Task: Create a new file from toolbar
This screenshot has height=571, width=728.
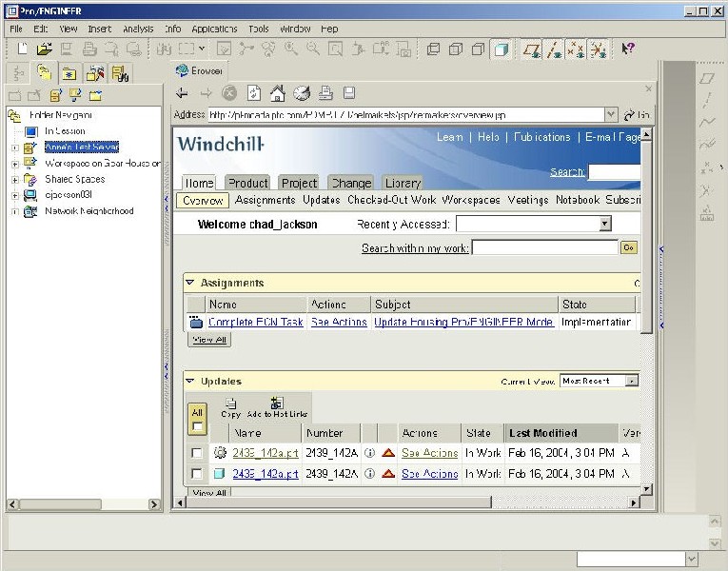Action: click(x=21, y=49)
